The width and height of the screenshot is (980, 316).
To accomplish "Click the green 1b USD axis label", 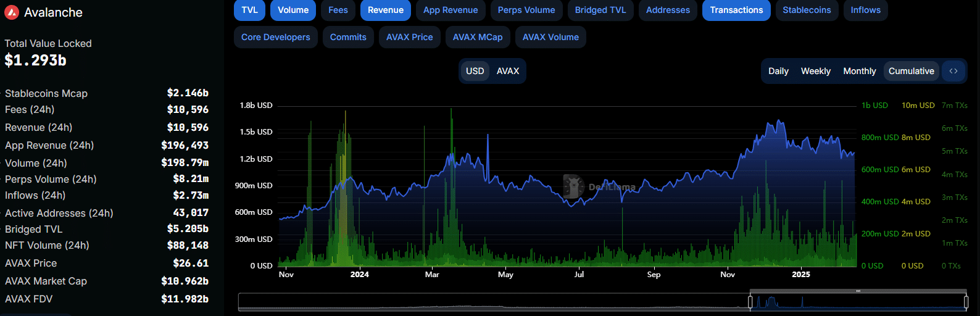I will point(874,106).
